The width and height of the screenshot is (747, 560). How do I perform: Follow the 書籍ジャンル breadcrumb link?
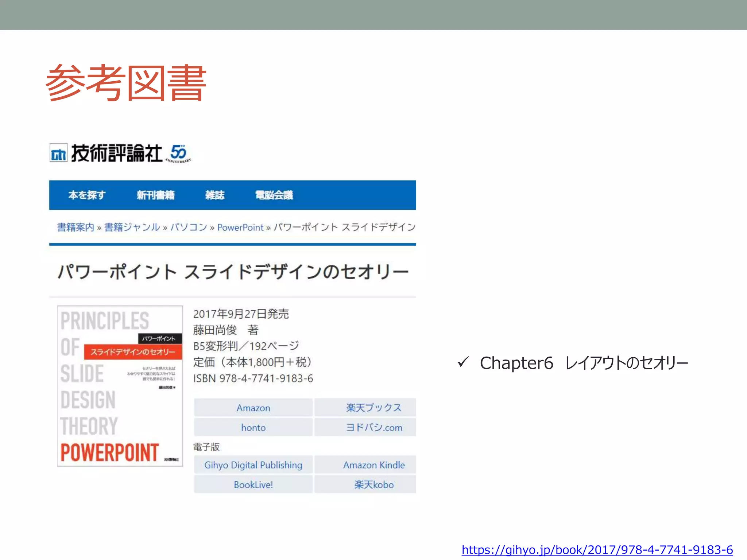(x=132, y=227)
